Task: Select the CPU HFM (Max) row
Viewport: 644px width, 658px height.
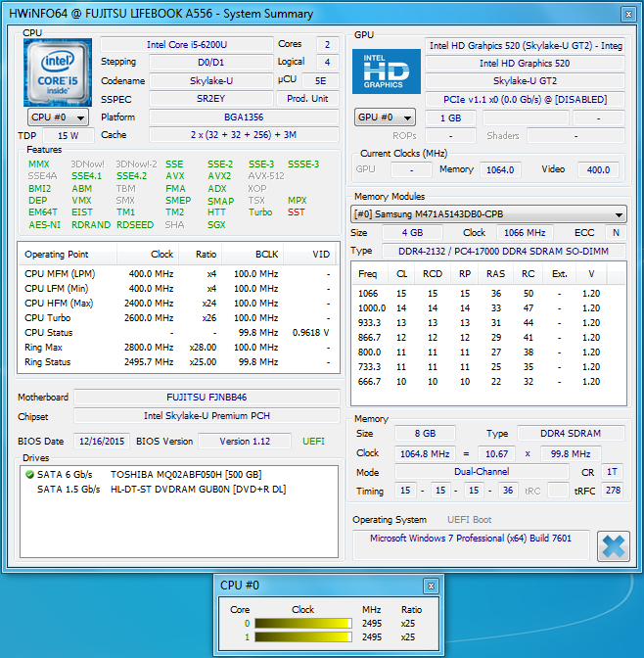Action: (178, 304)
